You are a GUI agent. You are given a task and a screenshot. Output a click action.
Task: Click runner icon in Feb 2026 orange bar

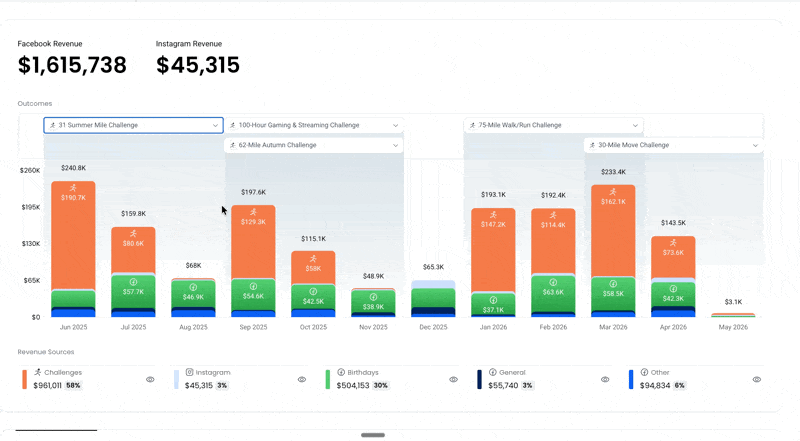point(553,215)
